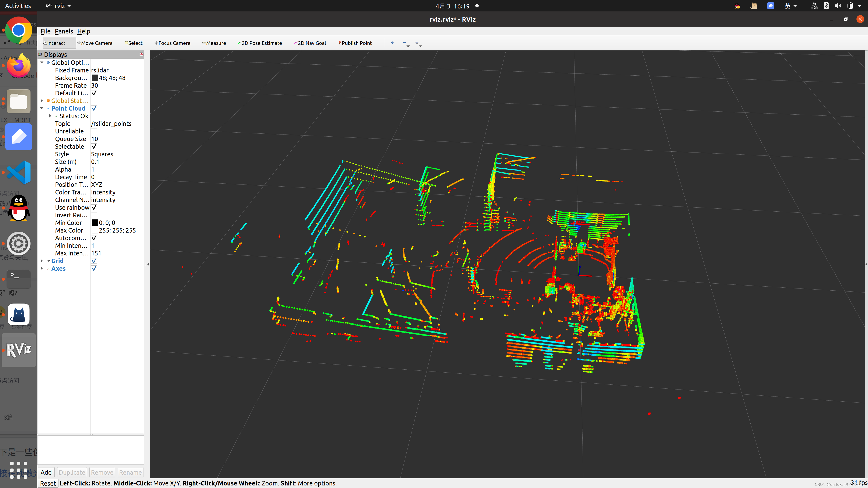Image resolution: width=868 pixels, height=488 pixels.
Task: Click the Add display button
Action: coord(46,472)
